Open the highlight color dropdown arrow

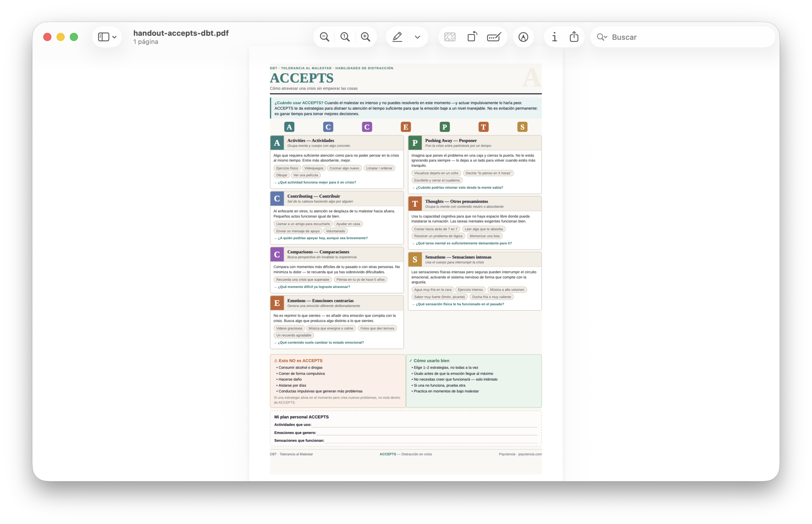click(x=417, y=37)
